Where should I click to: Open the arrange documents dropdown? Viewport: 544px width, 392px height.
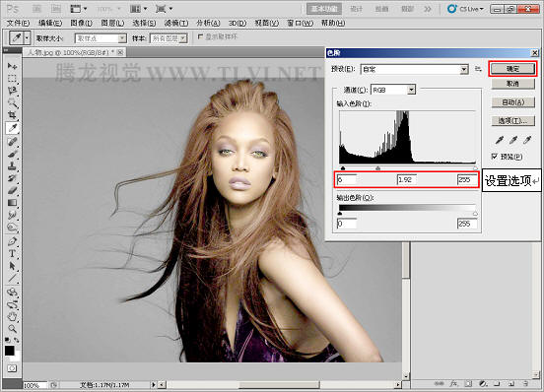point(139,9)
